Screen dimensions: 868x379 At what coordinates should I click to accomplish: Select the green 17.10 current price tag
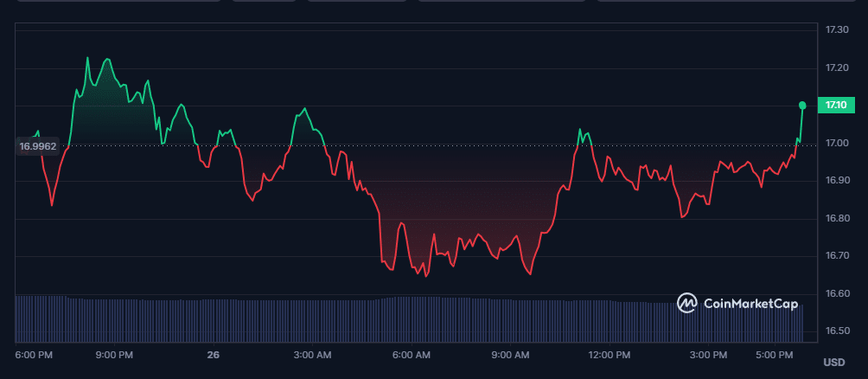pos(836,106)
